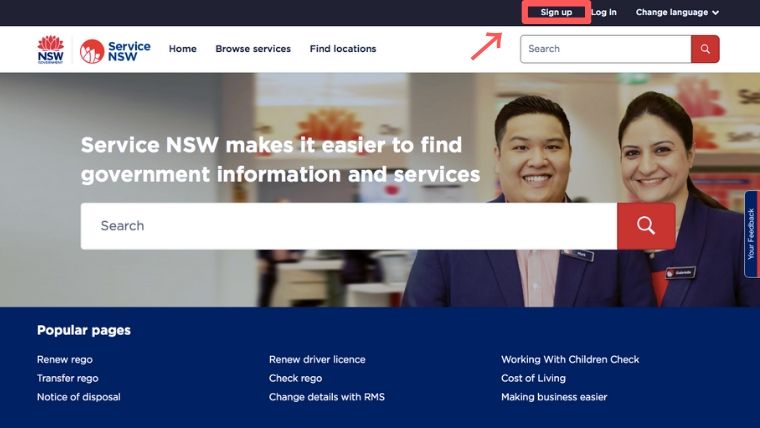Screen dimensions: 760x428
Task: Open Renew driver licence link
Action: (x=317, y=360)
